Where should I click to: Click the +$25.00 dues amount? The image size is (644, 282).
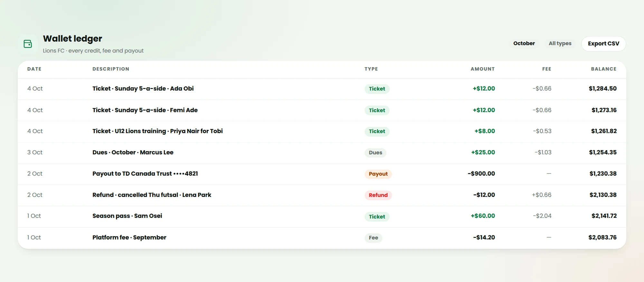tap(483, 152)
